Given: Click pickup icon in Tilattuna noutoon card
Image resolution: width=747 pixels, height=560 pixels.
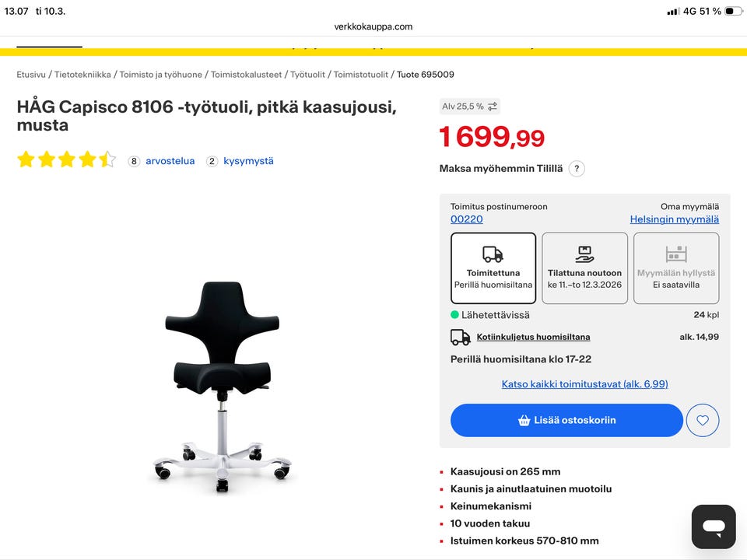Looking at the screenshot, I should (584, 252).
